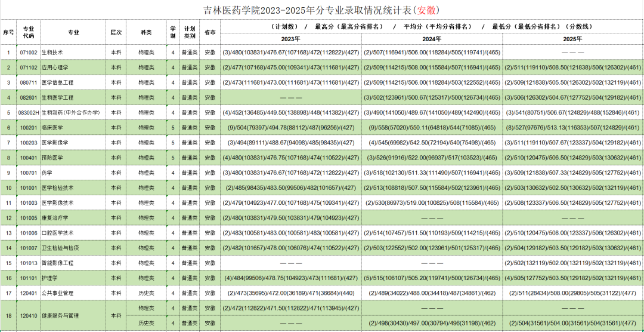Viewport: 644px width, 332px height.
Task: Click the 生物技术 major name
Action: tap(52, 53)
